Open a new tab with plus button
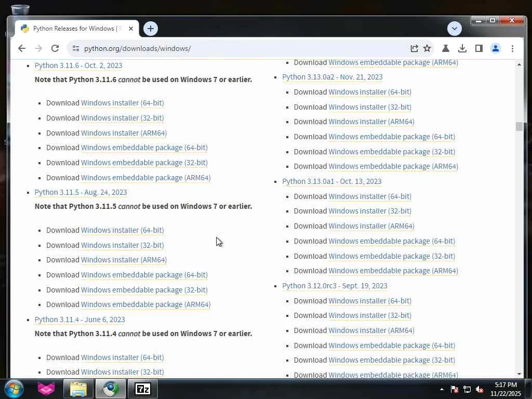This screenshot has width=532, height=399. [151, 29]
